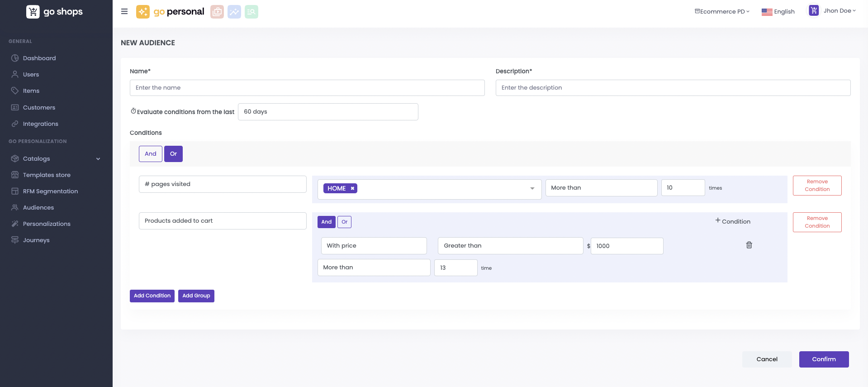Click the Jhon Doe cart avatar icon
Screen dimensions: 868x387
click(x=814, y=11)
